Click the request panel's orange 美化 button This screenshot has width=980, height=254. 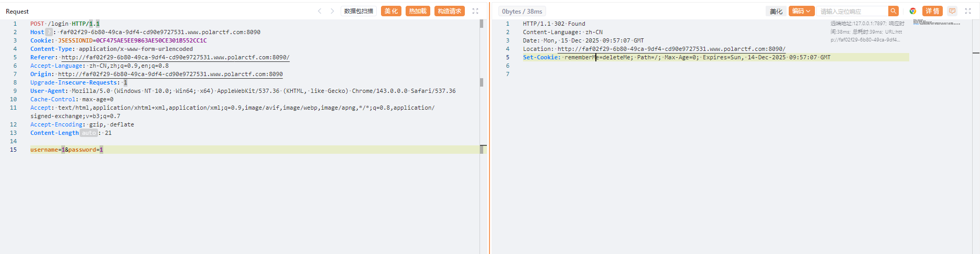coord(391,11)
